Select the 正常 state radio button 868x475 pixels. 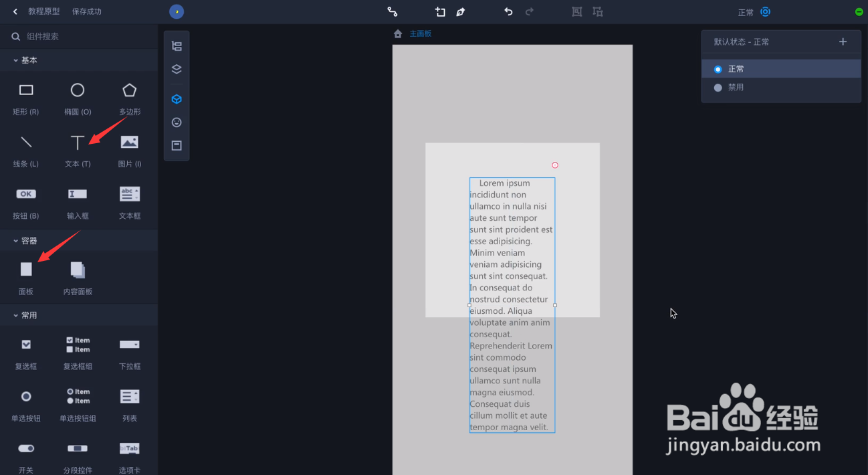tap(718, 69)
